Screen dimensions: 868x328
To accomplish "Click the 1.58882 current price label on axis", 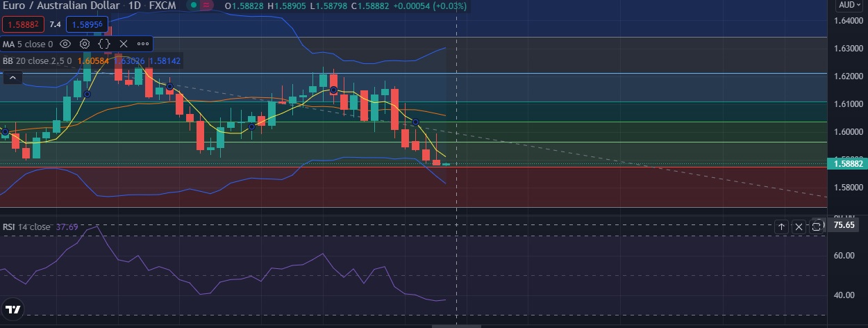I will point(847,164).
